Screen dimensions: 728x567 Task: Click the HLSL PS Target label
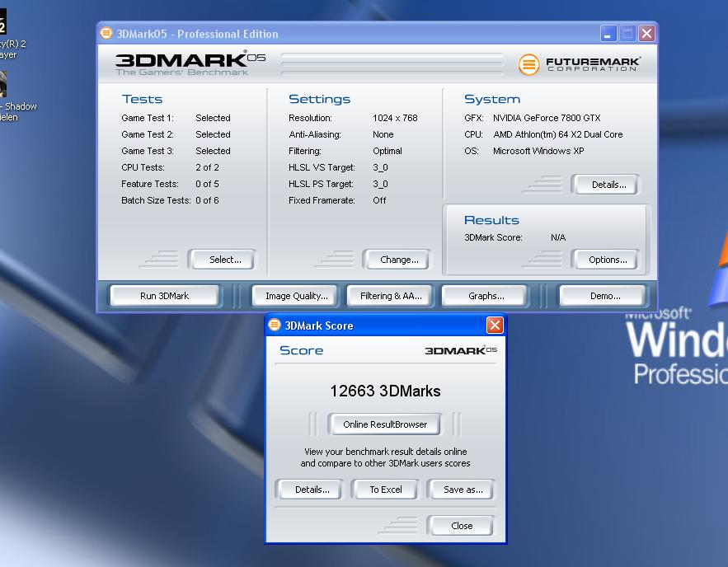[x=321, y=184]
